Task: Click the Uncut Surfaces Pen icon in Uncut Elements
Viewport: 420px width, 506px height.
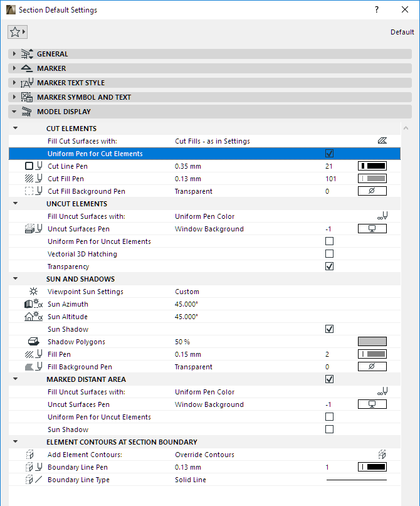Action: pyautogui.click(x=34, y=229)
